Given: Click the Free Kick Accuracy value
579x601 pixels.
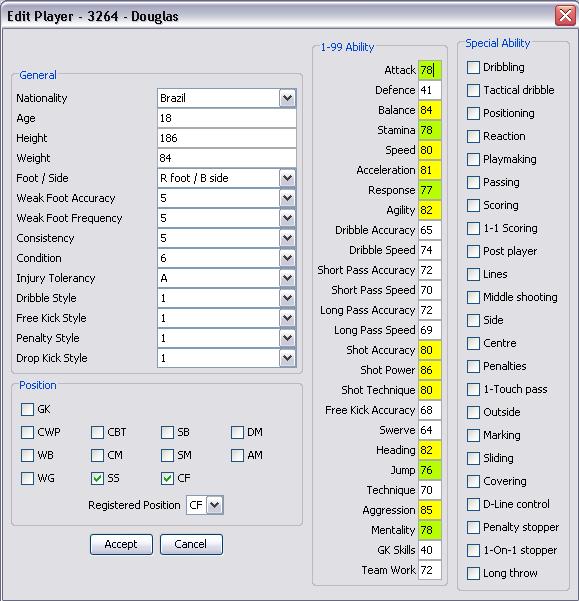Looking at the screenshot, I should click(x=430, y=410).
